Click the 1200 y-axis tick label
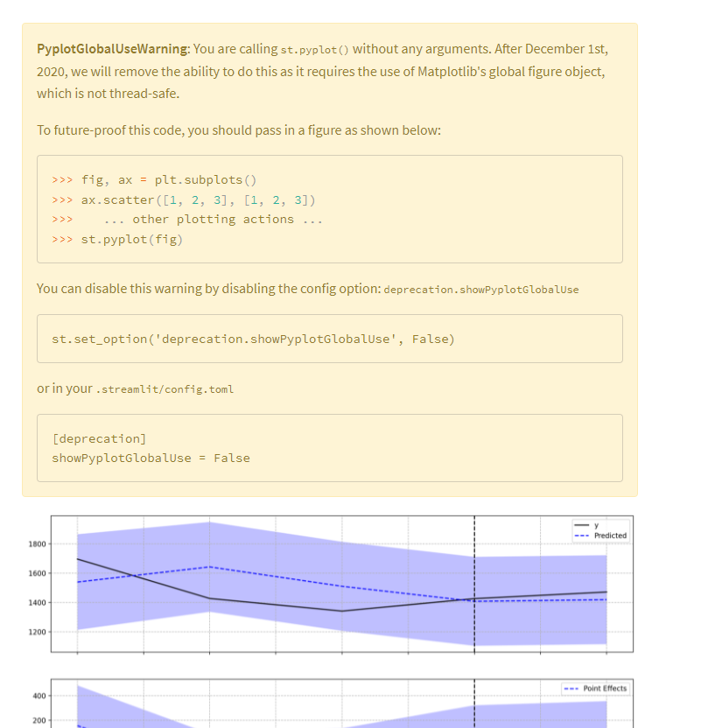708x728 pixels. [37, 632]
